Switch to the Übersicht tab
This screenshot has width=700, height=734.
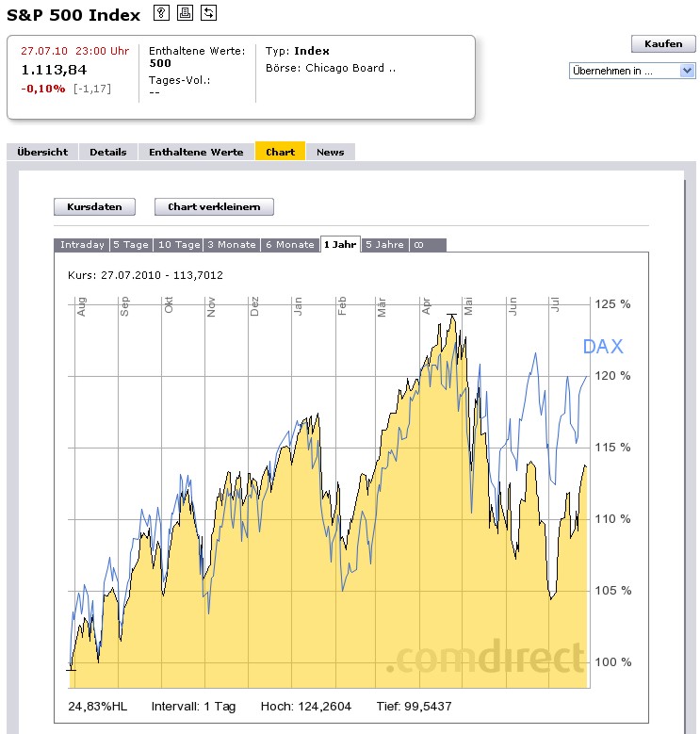42,152
